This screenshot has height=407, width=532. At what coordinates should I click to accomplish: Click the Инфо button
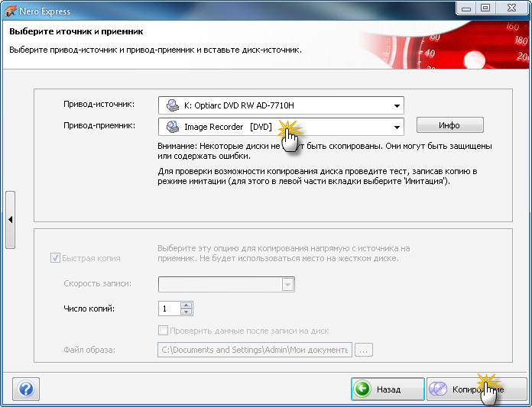tap(449, 125)
